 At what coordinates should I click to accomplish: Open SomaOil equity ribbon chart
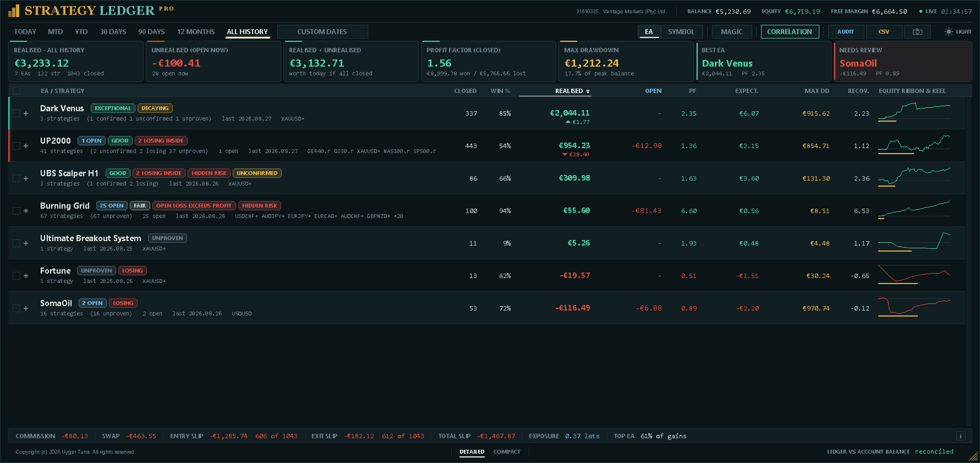[915, 307]
